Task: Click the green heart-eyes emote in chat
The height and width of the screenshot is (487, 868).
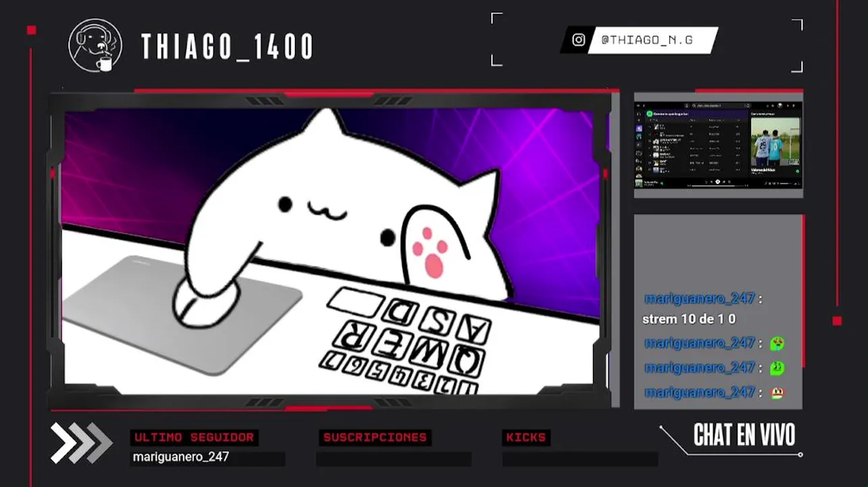Action: tap(777, 344)
